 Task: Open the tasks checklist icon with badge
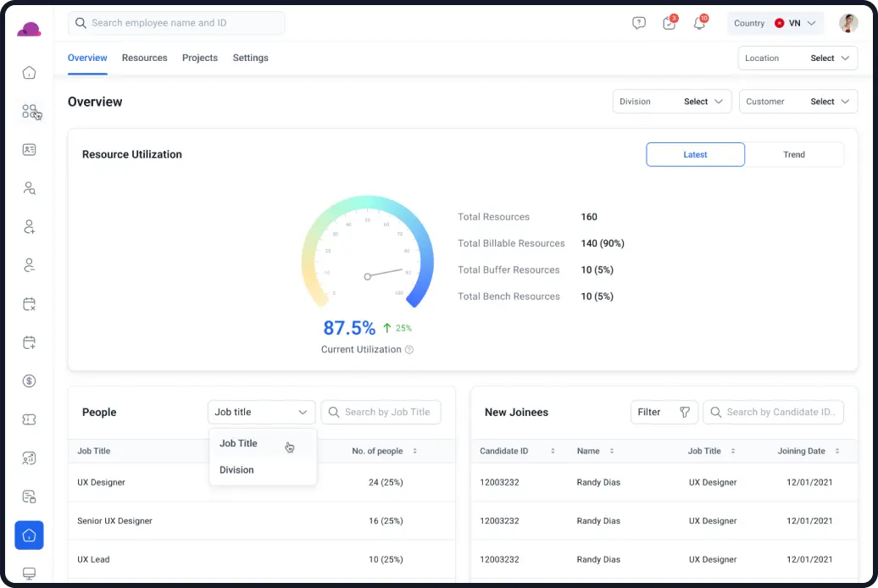(x=670, y=23)
